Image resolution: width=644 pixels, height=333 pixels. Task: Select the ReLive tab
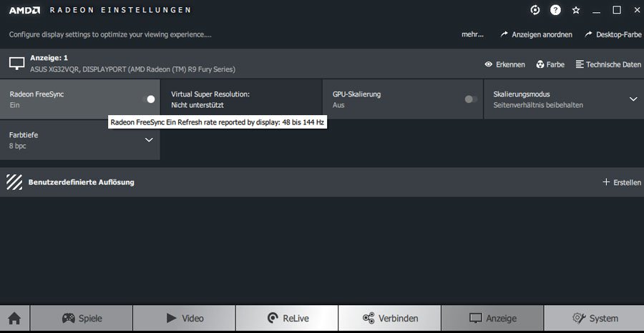coord(287,318)
